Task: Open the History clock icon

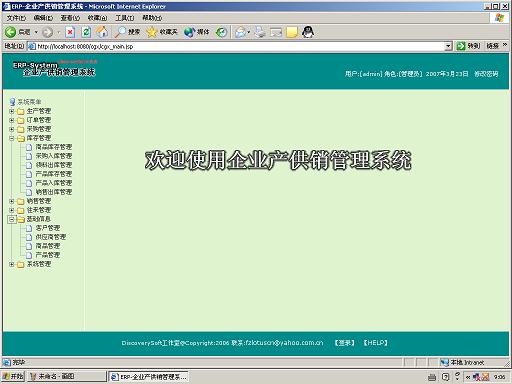Action: coord(221,32)
